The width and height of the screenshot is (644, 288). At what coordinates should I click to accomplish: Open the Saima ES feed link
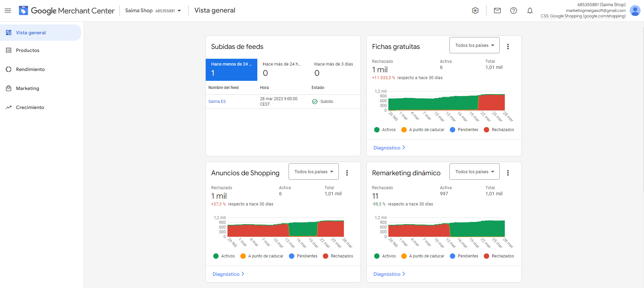[x=217, y=102]
